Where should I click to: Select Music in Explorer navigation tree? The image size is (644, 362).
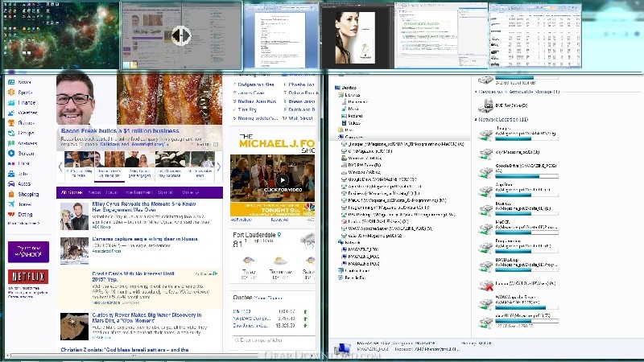click(x=350, y=109)
